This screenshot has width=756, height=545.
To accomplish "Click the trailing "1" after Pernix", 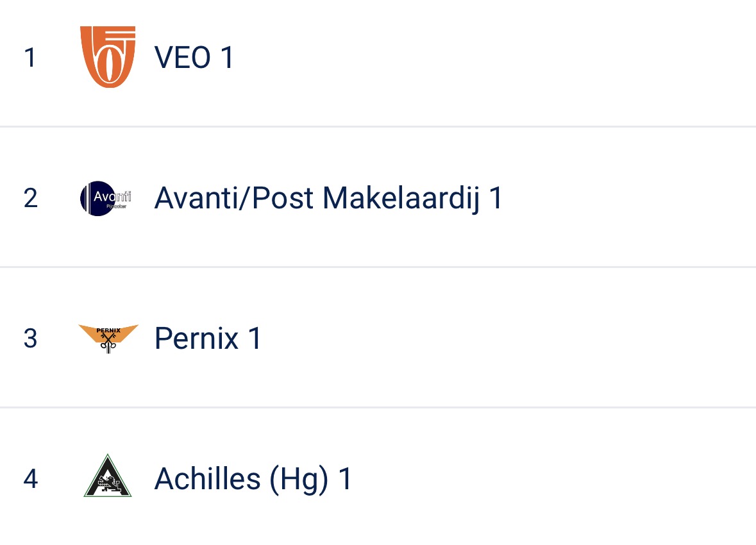I will pos(255,338).
